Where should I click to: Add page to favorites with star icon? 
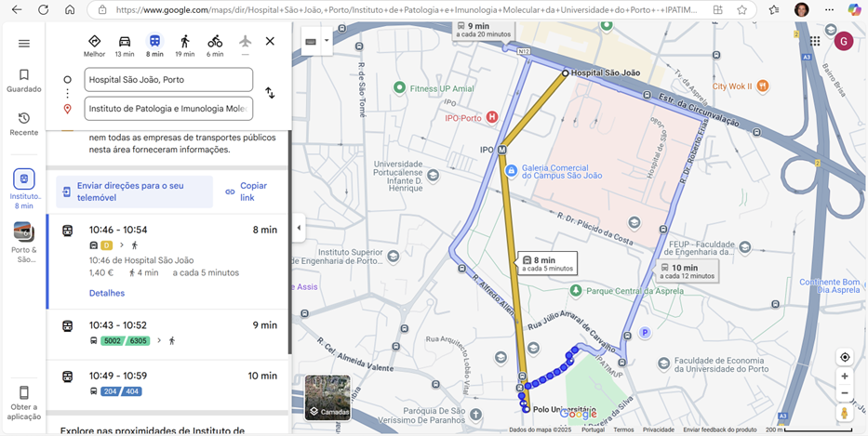pos(741,9)
